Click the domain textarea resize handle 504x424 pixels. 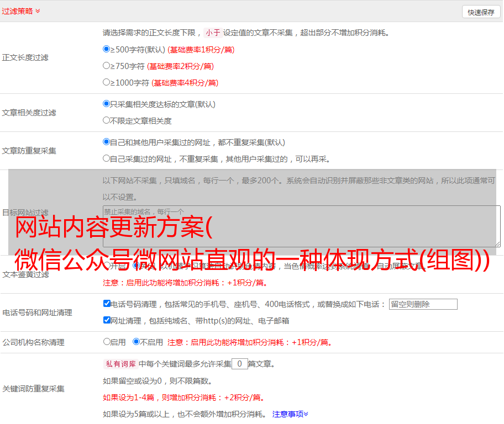[497, 243]
